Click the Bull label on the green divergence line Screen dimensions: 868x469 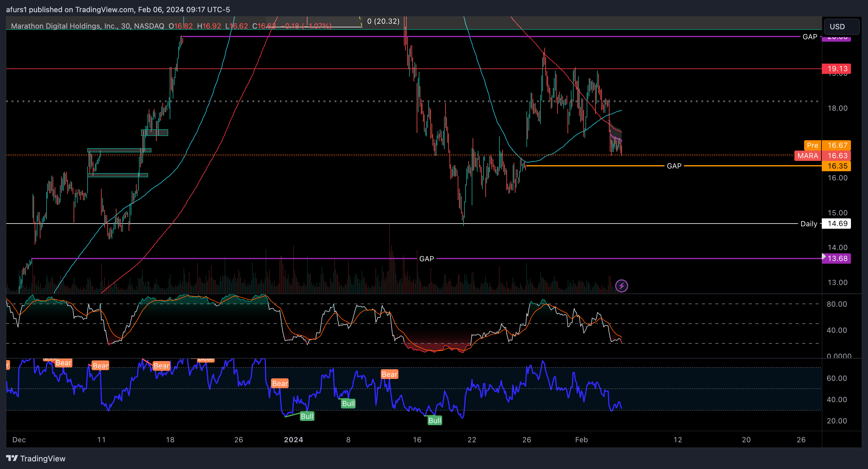pyautogui.click(x=307, y=416)
